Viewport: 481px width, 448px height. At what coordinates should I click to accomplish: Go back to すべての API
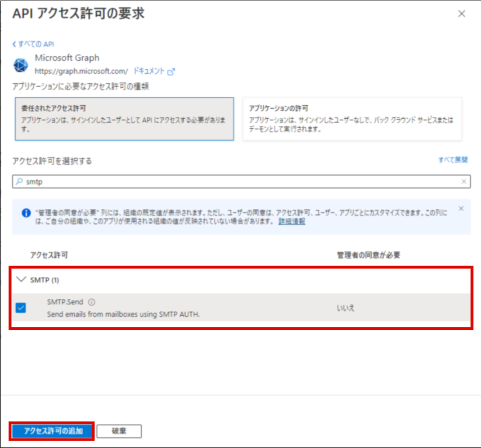coord(33,44)
